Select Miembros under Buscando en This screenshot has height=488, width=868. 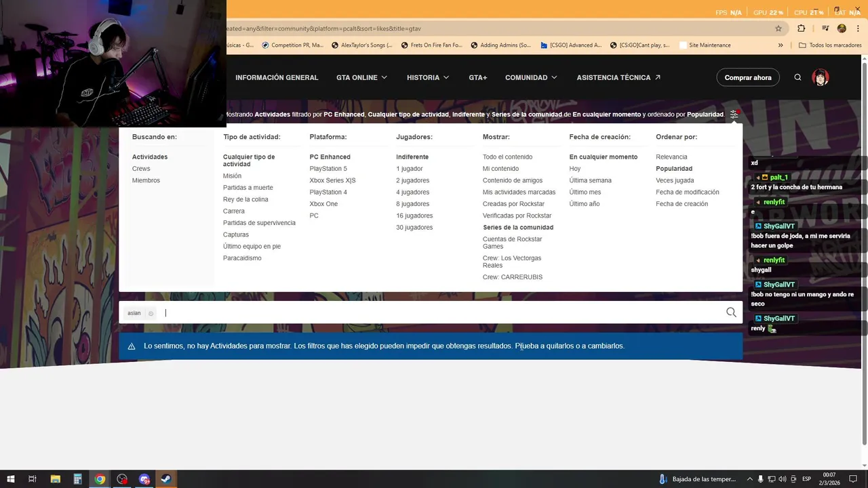pyautogui.click(x=146, y=180)
